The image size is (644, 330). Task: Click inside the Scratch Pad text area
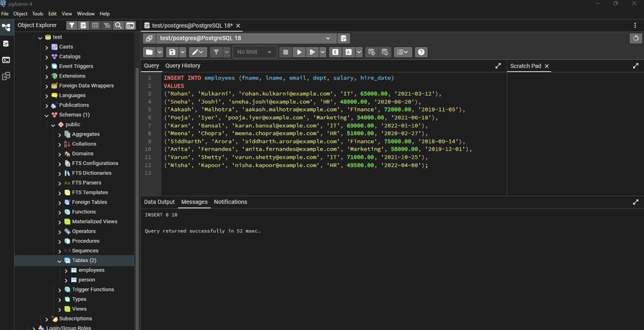pyautogui.click(x=575, y=134)
